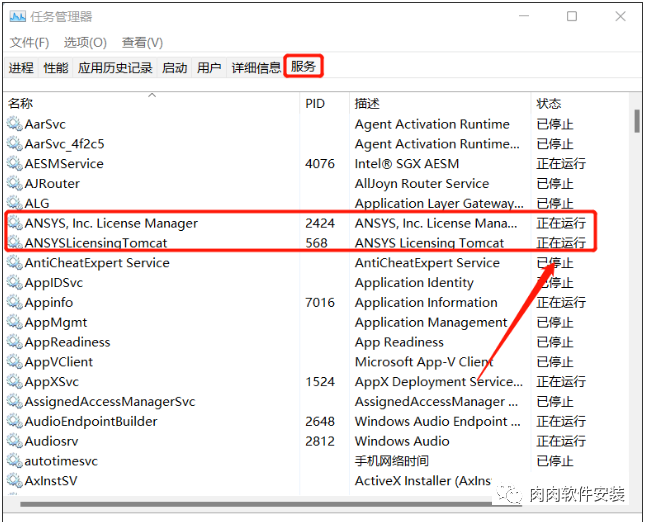Image resolution: width=645 pixels, height=522 pixels.
Task: Click the gear icon beside AarSvc_4f2c5
Action: [14, 143]
